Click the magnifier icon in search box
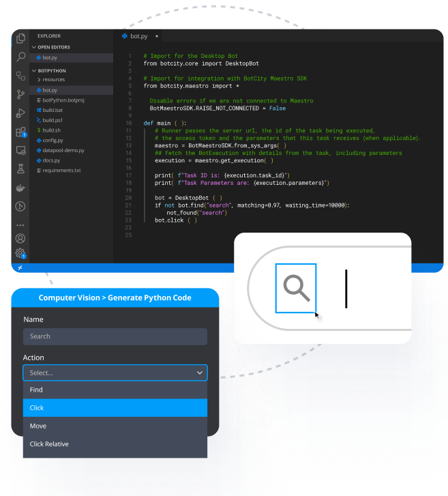This screenshot has width=448, height=496. coord(296,289)
